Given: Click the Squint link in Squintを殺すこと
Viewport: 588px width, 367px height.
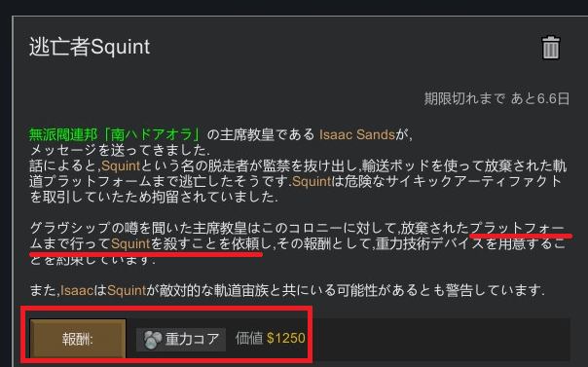Looking at the screenshot, I should [x=130, y=244].
